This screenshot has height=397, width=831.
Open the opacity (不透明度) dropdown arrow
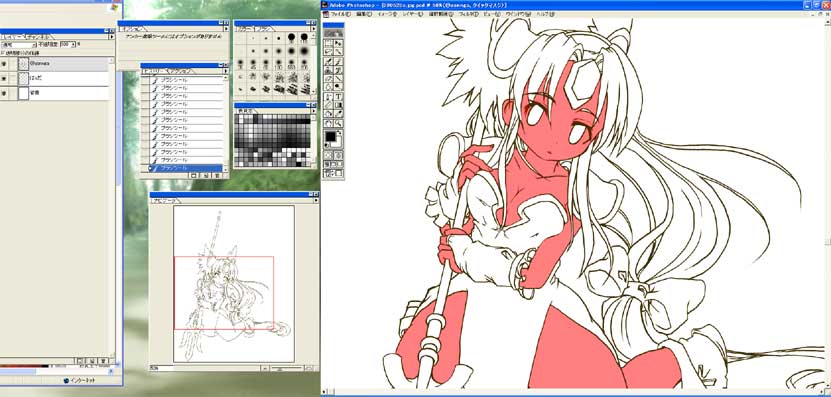74,45
